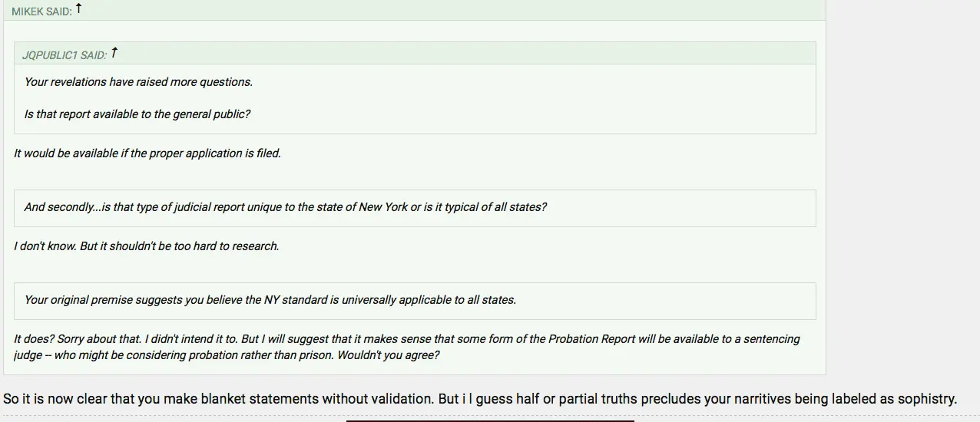Screen dimensions: 980x422
Task: Click the reply 'It would be available if the proper application is filed'
Action: point(147,153)
